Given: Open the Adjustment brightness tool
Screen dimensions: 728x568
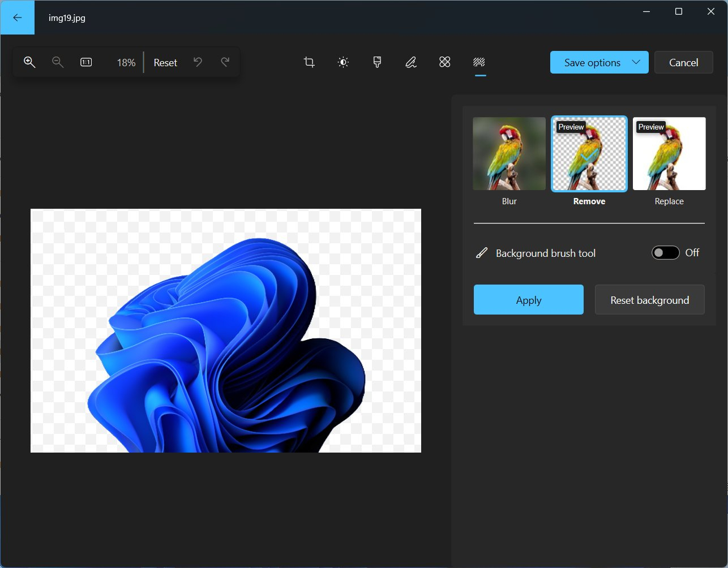Looking at the screenshot, I should pyautogui.click(x=343, y=62).
